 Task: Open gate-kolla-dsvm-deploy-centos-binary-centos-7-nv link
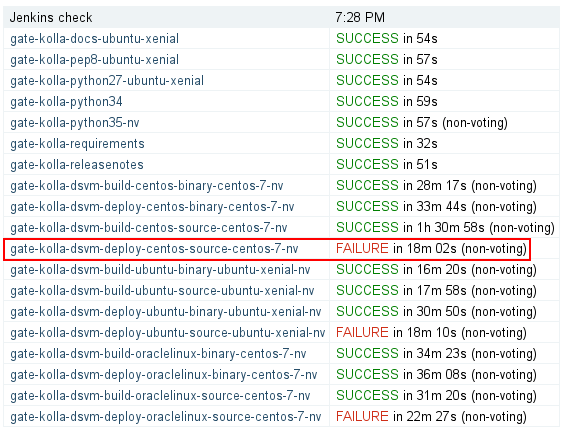tap(152, 207)
